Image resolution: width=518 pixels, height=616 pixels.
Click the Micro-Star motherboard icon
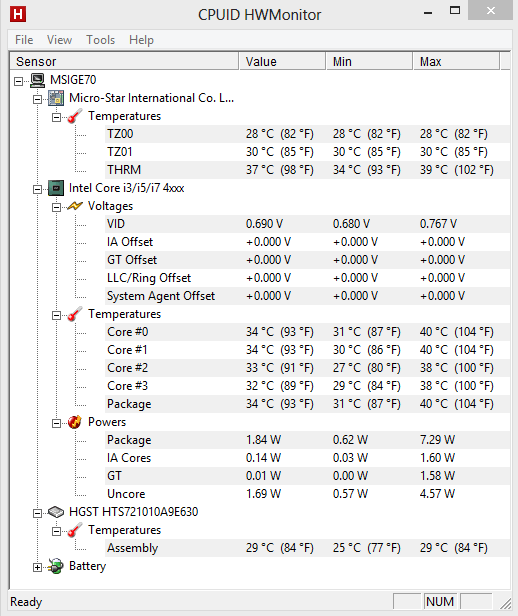click(x=56, y=98)
